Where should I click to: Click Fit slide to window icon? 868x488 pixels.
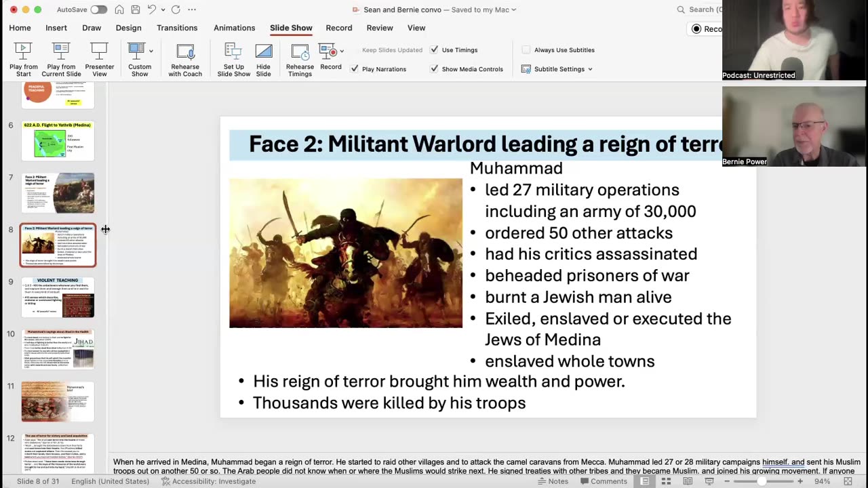[848, 481]
